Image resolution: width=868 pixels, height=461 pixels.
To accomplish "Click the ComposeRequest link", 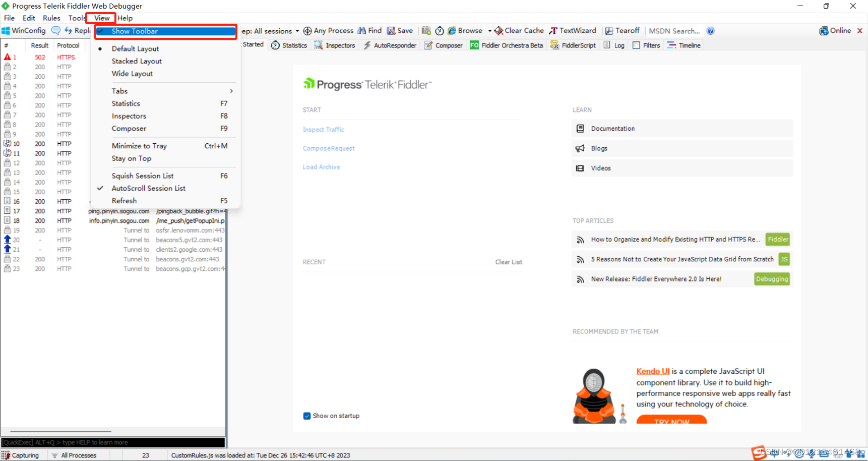I will tap(329, 148).
